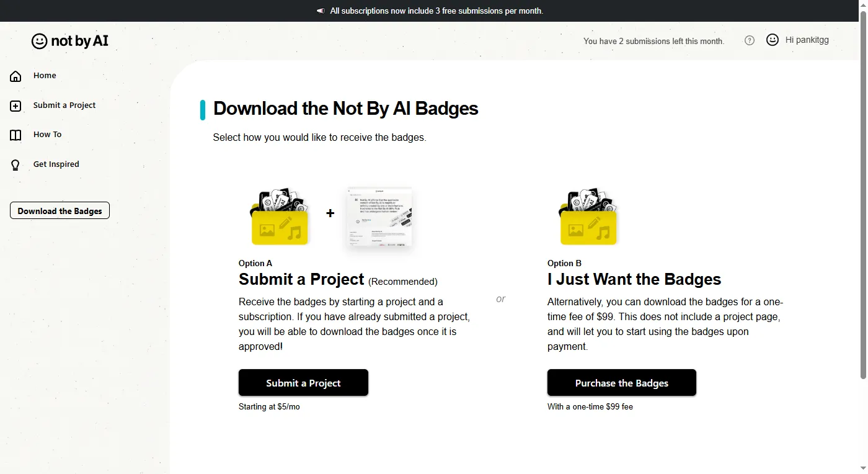
Task: Click the Option B yellow folder image
Action: click(x=588, y=217)
